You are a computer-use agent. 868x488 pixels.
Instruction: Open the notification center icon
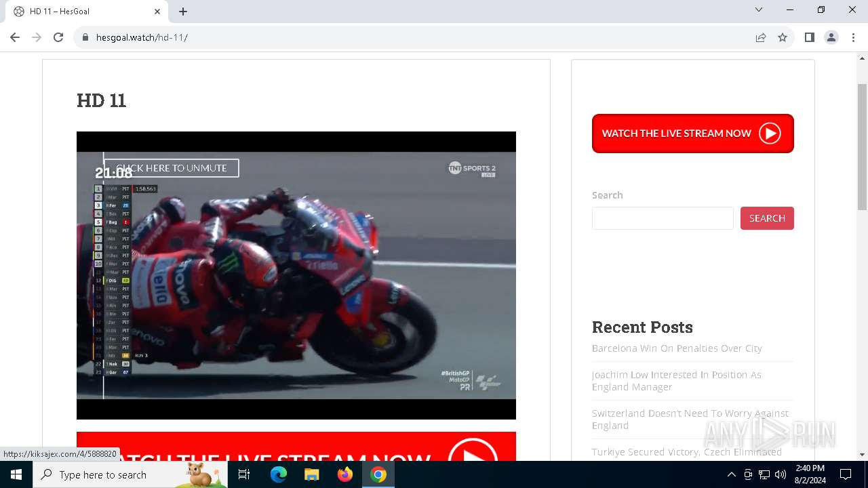point(846,474)
